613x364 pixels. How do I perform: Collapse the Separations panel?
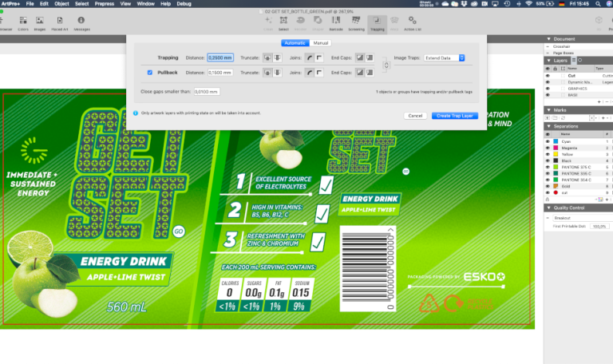point(548,126)
